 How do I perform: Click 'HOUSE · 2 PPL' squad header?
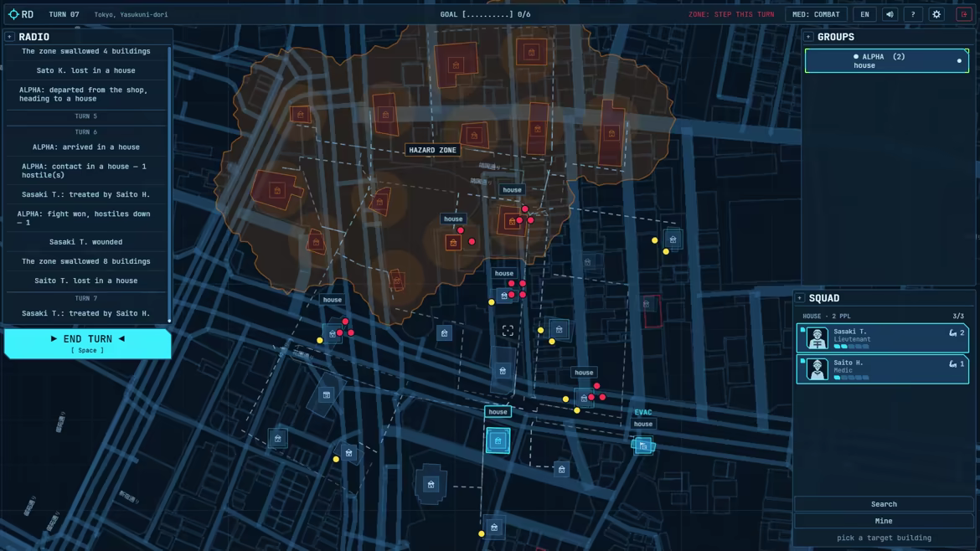click(x=826, y=316)
